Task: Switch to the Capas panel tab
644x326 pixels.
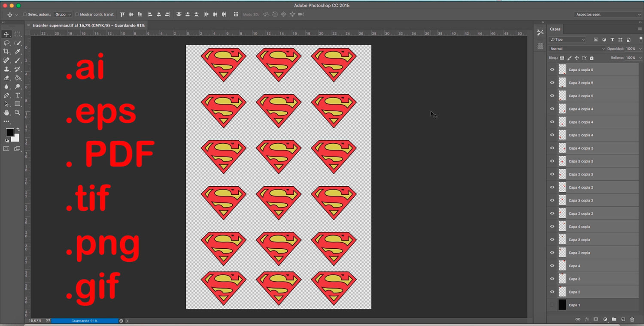Action: click(555, 29)
